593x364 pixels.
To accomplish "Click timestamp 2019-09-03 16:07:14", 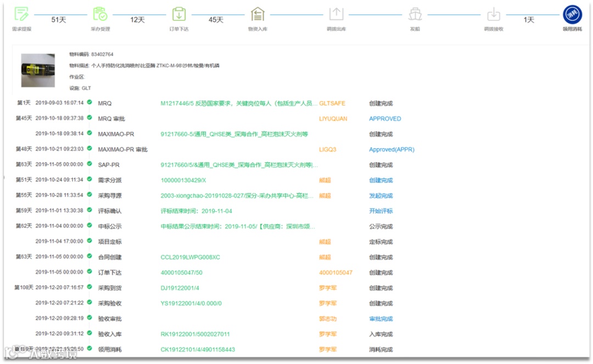I will tap(59, 103).
